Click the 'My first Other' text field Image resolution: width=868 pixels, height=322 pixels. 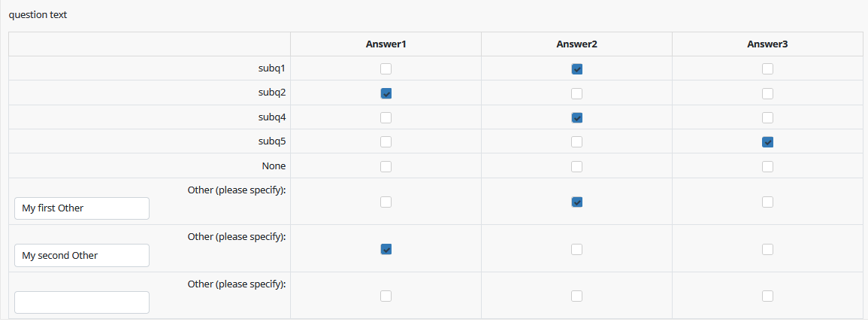tap(82, 208)
